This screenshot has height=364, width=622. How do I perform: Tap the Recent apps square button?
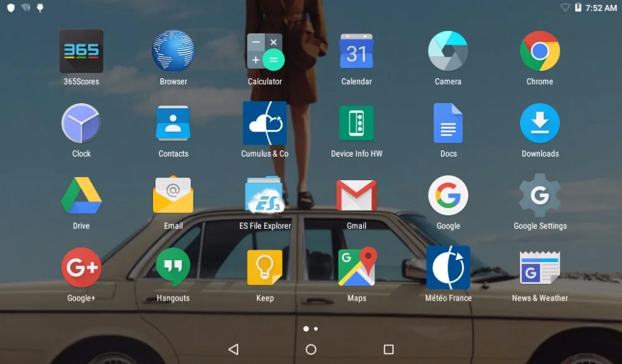tap(389, 349)
